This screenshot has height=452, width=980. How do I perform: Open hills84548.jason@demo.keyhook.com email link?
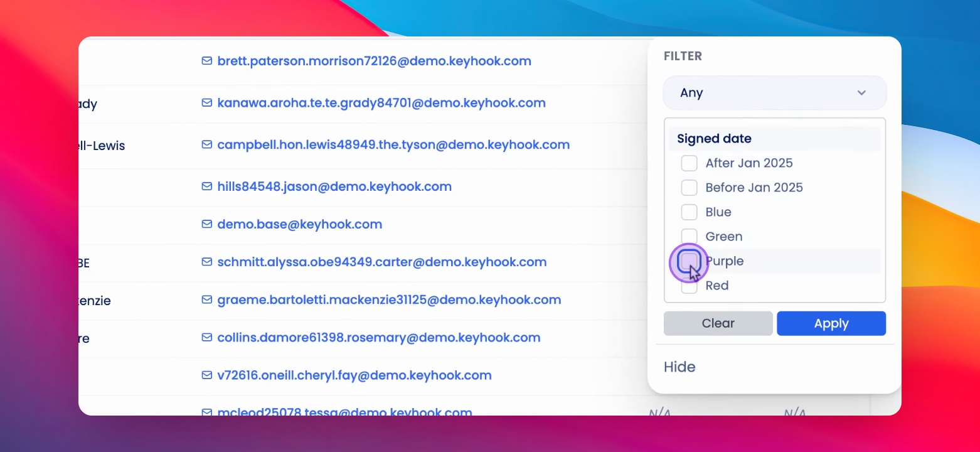(x=334, y=186)
